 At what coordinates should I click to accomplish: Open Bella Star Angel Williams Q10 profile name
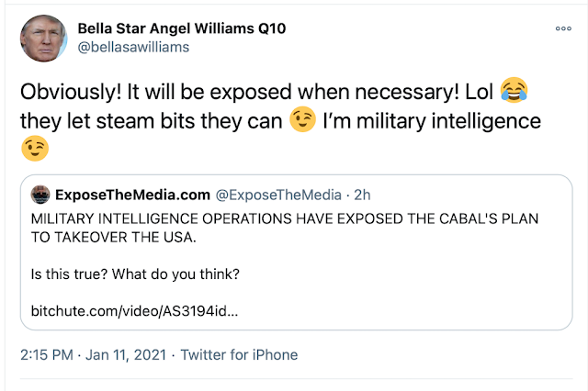click(182, 28)
